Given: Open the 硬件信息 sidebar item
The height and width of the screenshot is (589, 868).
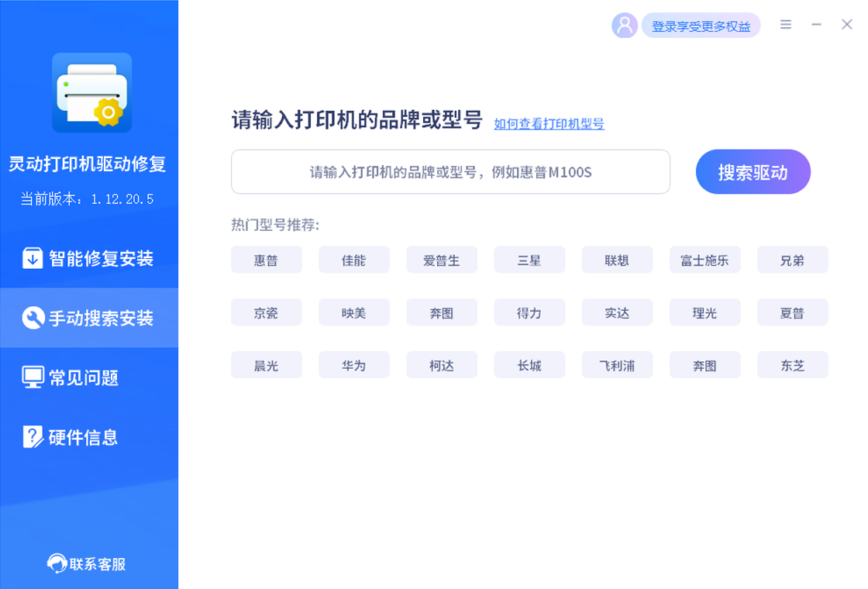Looking at the screenshot, I should coord(89,437).
